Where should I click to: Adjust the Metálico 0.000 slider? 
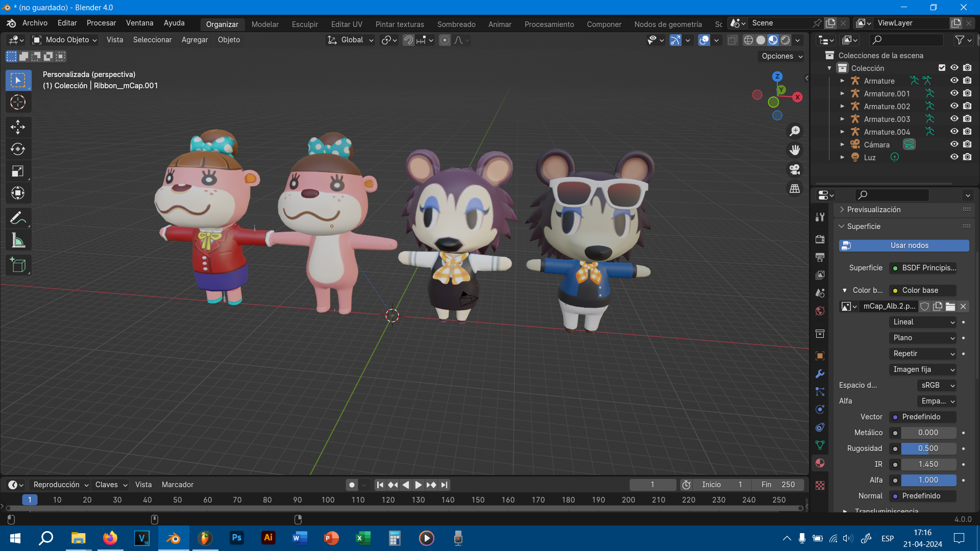point(928,433)
